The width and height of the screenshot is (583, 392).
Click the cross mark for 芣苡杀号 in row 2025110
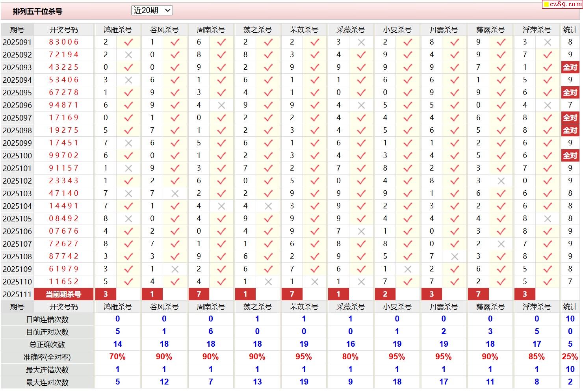(315, 282)
